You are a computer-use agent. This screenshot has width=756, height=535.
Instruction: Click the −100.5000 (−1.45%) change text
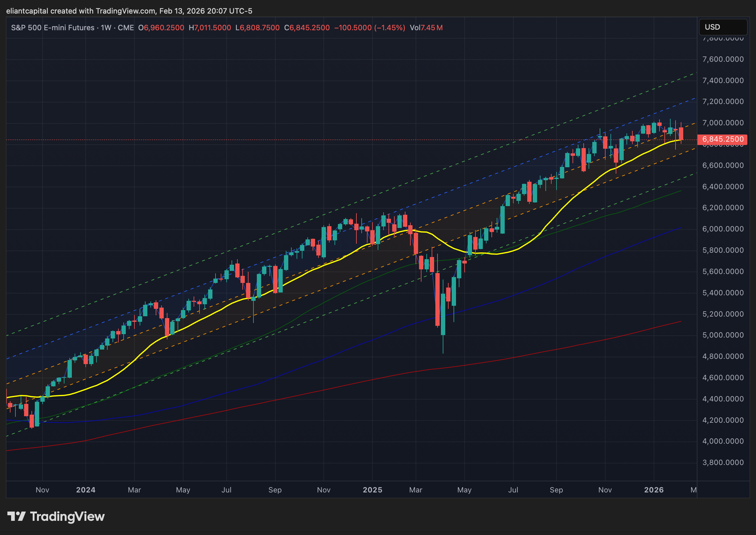pos(369,28)
